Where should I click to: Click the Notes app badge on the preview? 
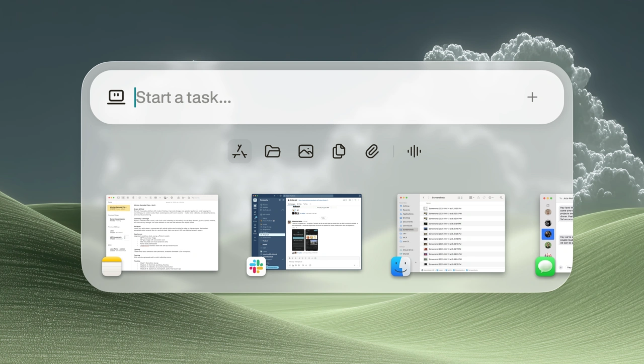112,266
